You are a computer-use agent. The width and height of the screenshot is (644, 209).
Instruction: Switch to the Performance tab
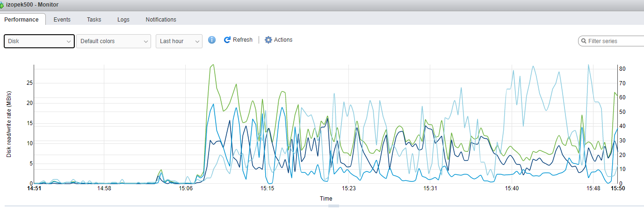22,20
